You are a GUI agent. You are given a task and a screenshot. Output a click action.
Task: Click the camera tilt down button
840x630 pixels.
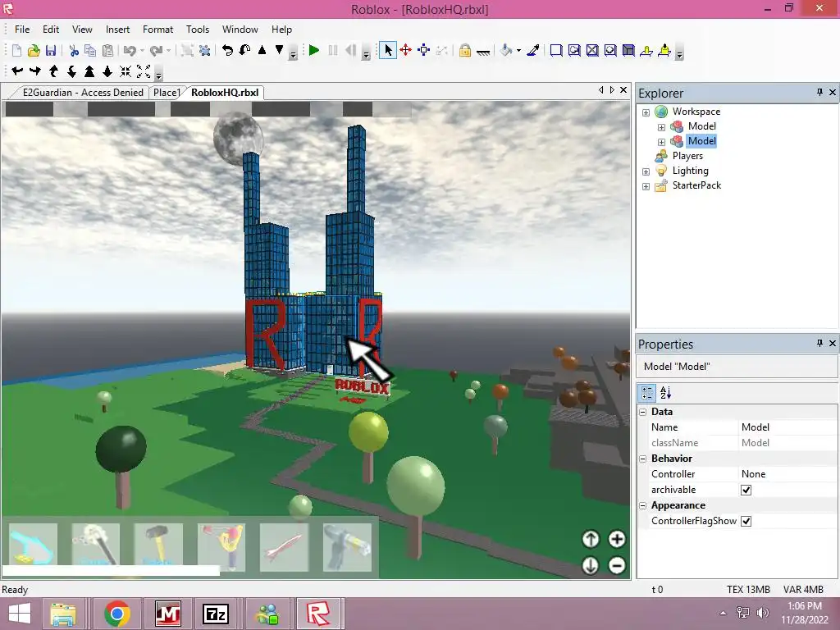pos(591,565)
